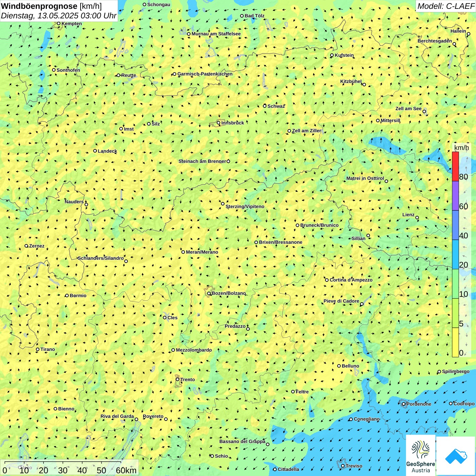The image size is (476, 476).
Task: Click the Bienno label
Action: pos(66,409)
